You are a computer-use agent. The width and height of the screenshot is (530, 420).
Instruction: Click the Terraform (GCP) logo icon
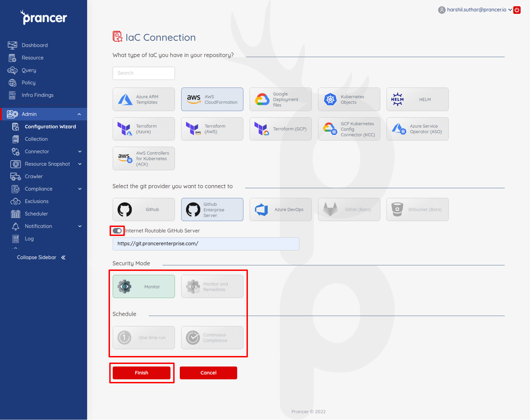[262, 129]
